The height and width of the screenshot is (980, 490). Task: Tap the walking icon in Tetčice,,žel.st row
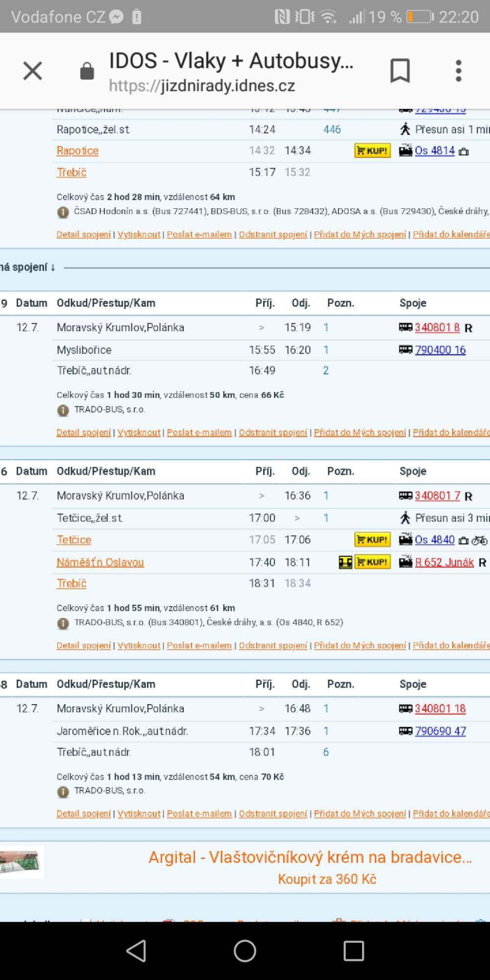pos(405,518)
